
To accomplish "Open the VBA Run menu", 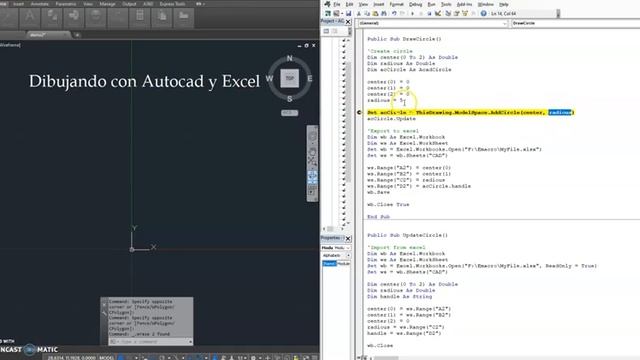I will click(x=431, y=4).
